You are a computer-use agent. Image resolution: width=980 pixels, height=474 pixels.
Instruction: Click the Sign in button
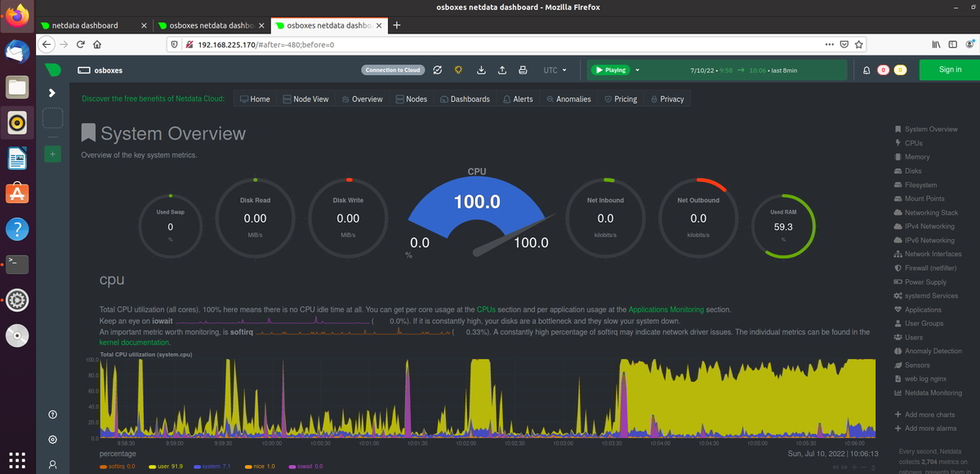pyautogui.click(x=949, y=70)
